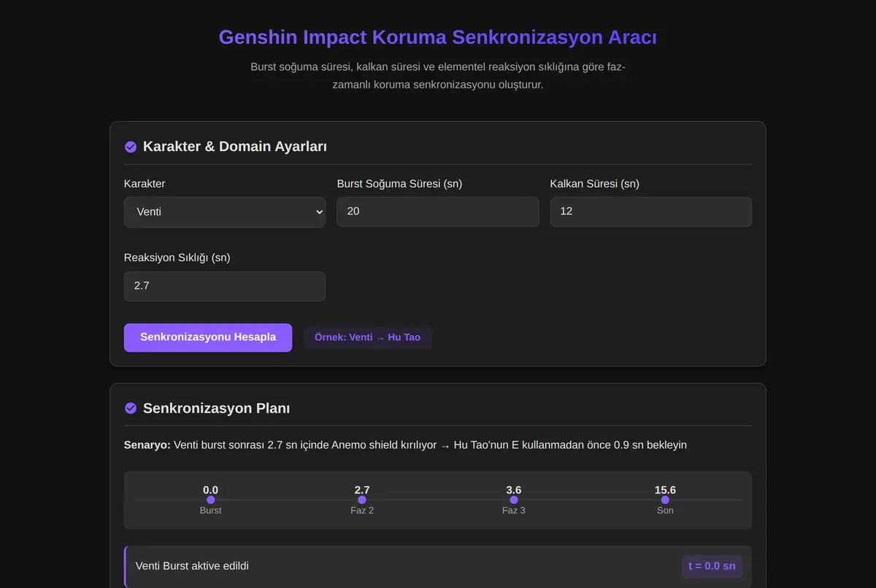Edit the Reaksiyon Sıklığı field value 2.7
Image resolution: width=876 pixels, height=588 pixels.
tap(225, 286)
